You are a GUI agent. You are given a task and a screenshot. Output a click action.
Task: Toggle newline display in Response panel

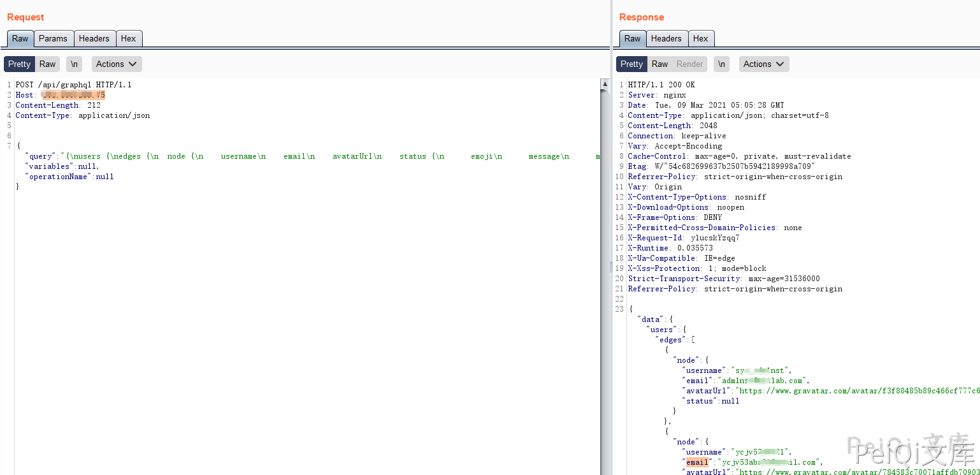pyautogui.click(x=721, y=64)
